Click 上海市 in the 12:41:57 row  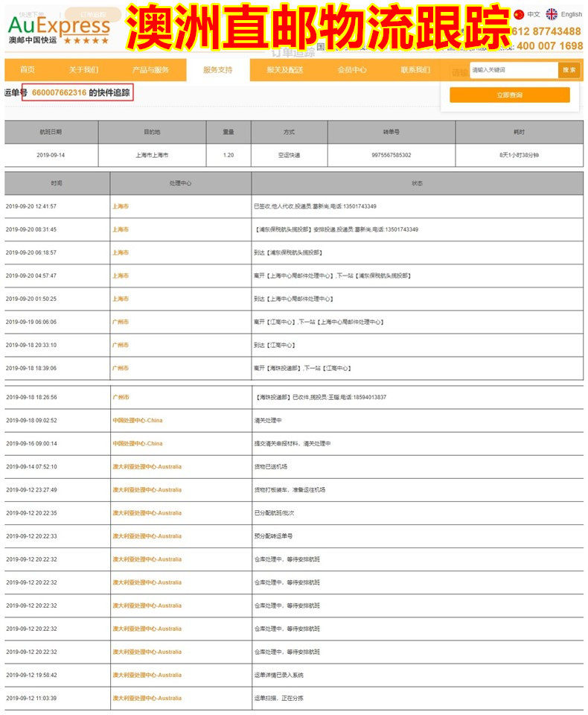click(x=121, y=206)
